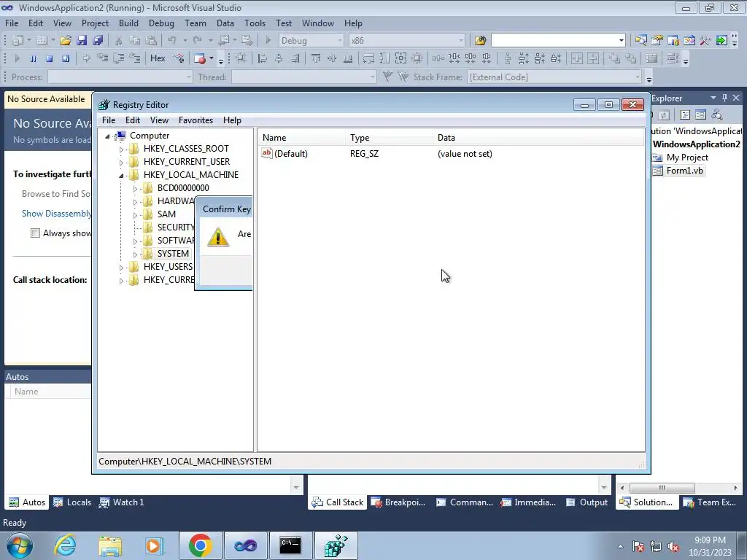Pause debugging with the Break All icon
The height and width of the screenshot is (560, 747).
coord(33,58)
